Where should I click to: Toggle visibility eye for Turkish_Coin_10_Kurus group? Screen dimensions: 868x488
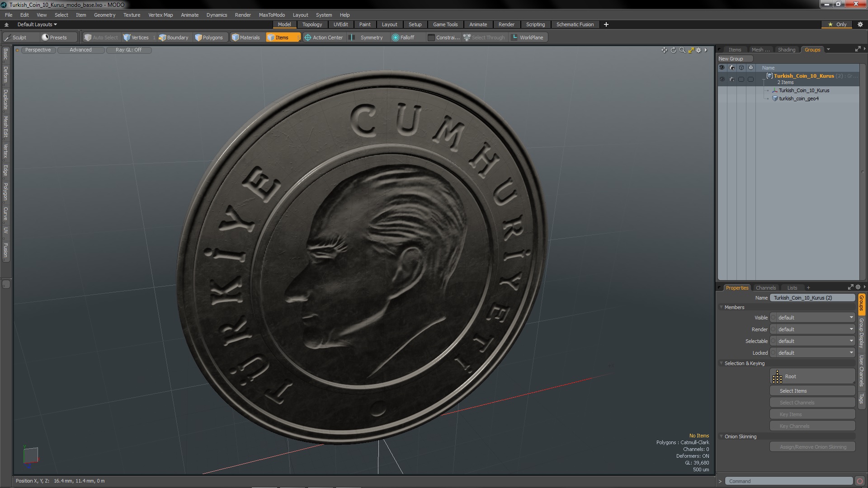(722, 79)
